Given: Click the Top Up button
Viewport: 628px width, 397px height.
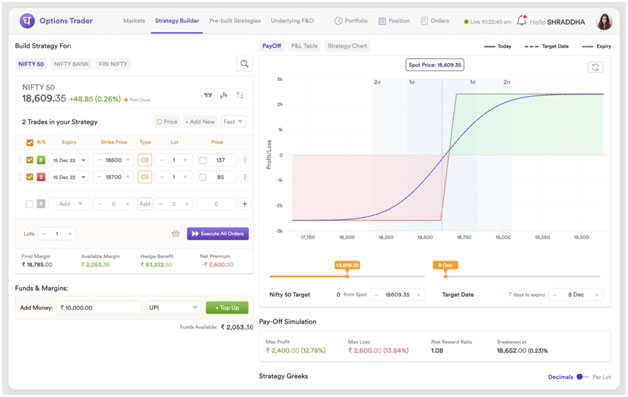Looking at the screenshot, I should tap(227, 308).
